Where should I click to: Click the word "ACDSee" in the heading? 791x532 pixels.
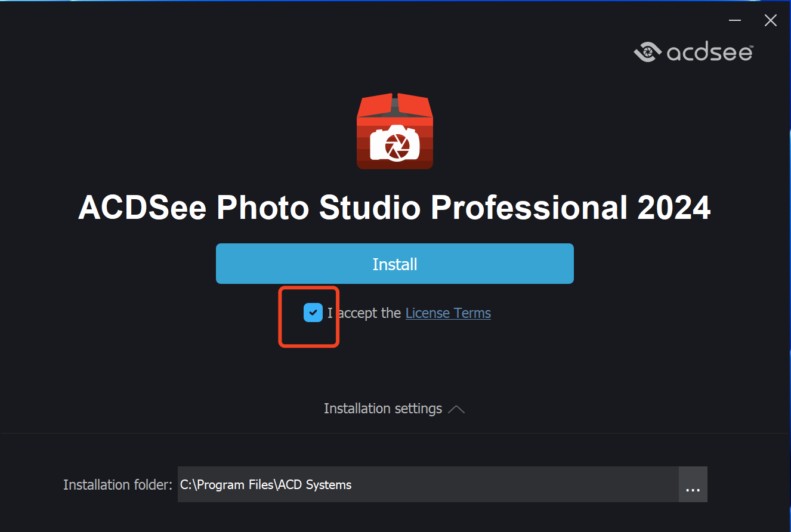coord(142,208)
